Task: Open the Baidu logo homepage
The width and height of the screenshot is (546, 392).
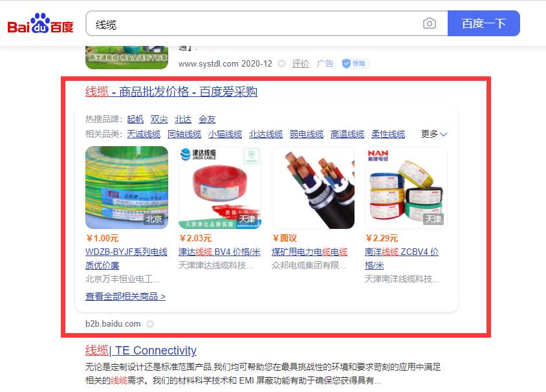Action: tap(40, 24)
